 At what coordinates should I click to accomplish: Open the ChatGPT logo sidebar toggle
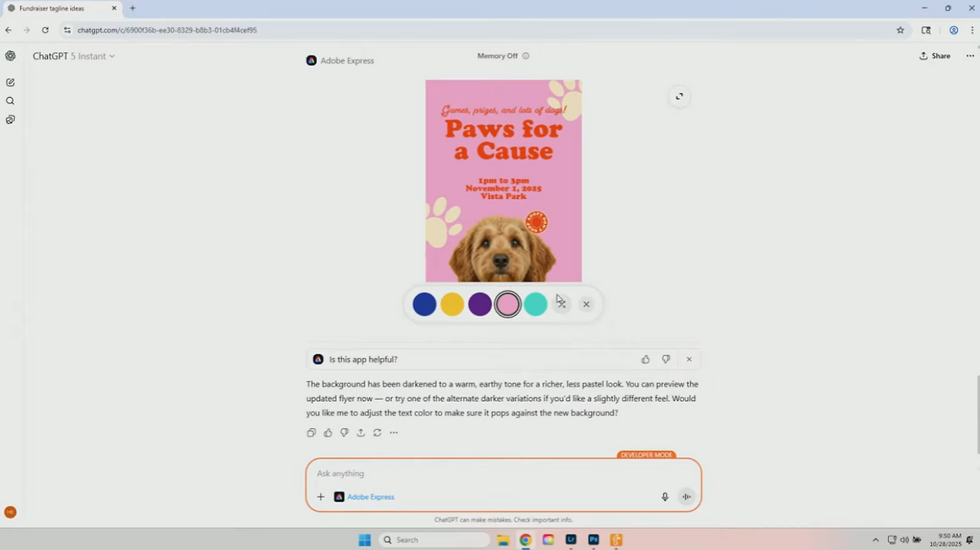pyautogui.click(x=10, y=56)
